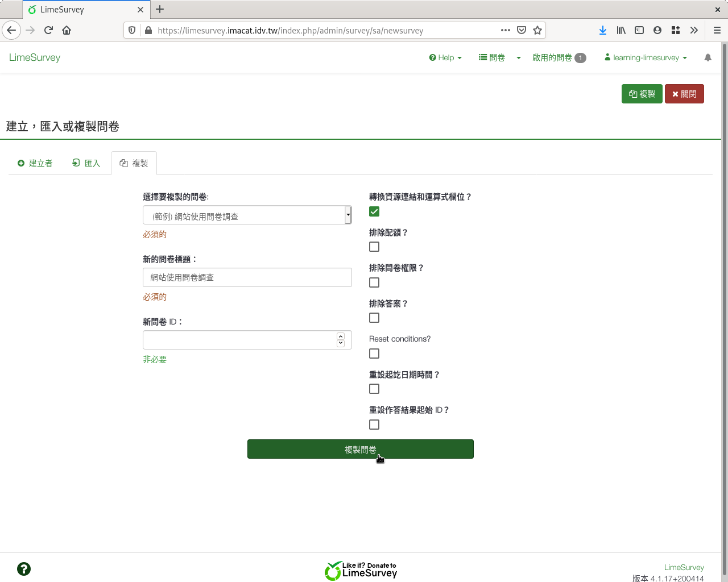Click the LimeSurvey donate logo in footer
This screenshot has width=728, height=582.
coord(361,571)
